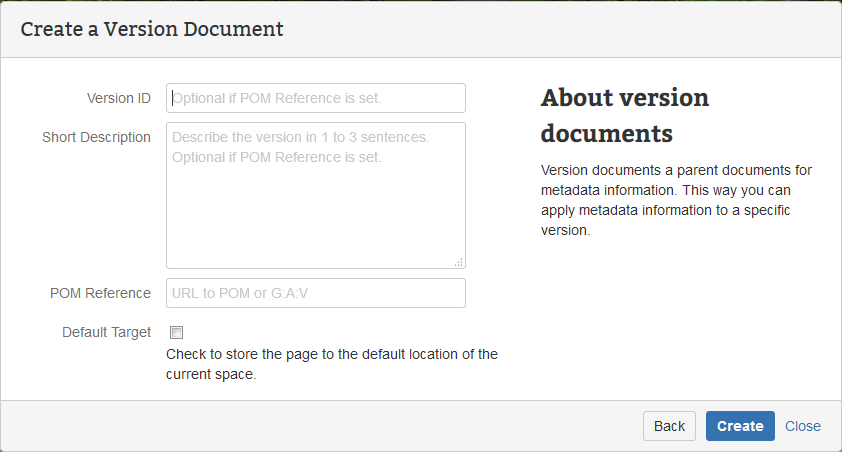Click the Version ID input field
The width and height of the screenshot is (842, 452).
315,98
